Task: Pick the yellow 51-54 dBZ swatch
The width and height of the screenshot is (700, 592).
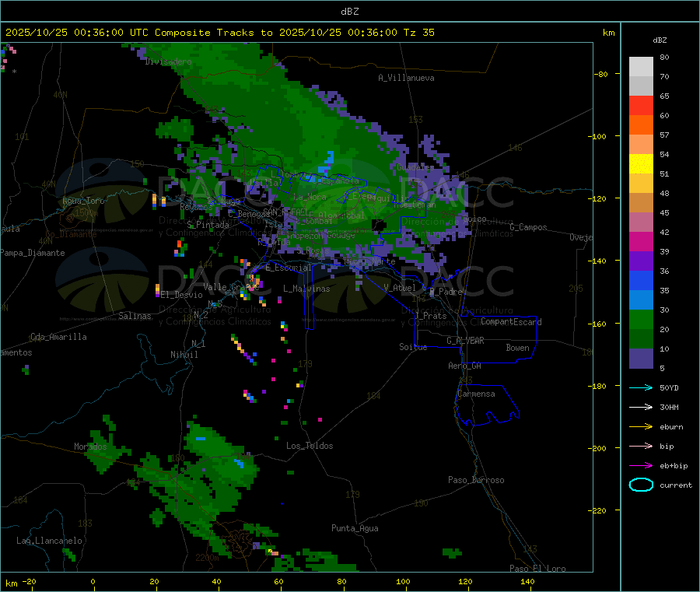Action: pyautogui.click(x=641, y=164)
